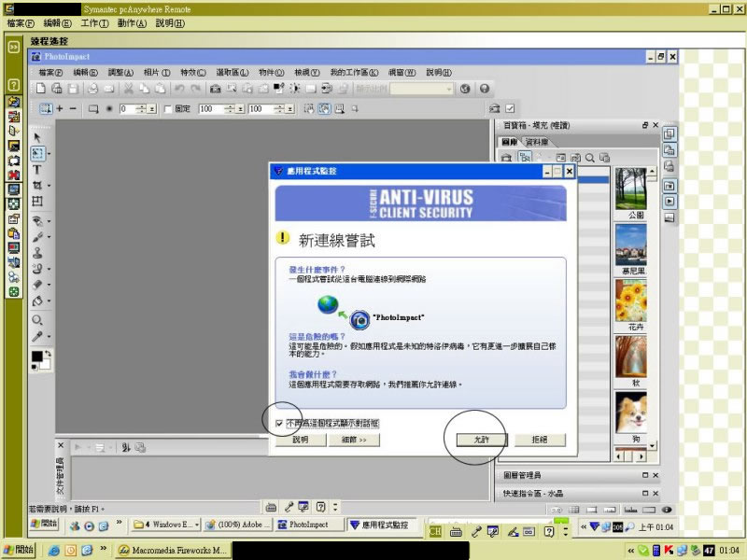
Task: Select the 花卉 flowers thumbnail
Action: [631, 301]
